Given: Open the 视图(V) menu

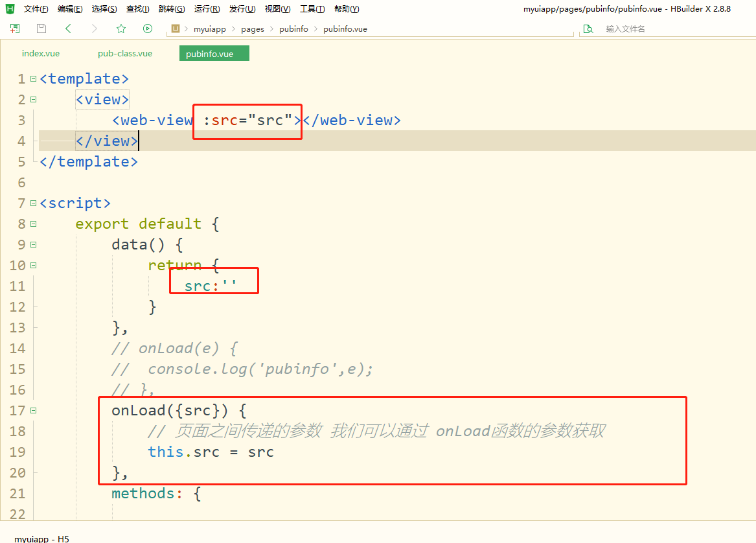Looking at the screenshot, I should [277, 8].
